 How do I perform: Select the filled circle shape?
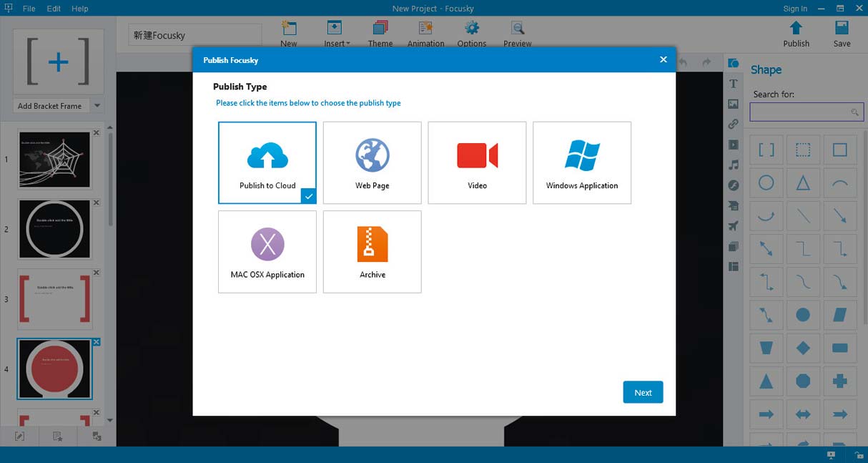pos(803,315)
